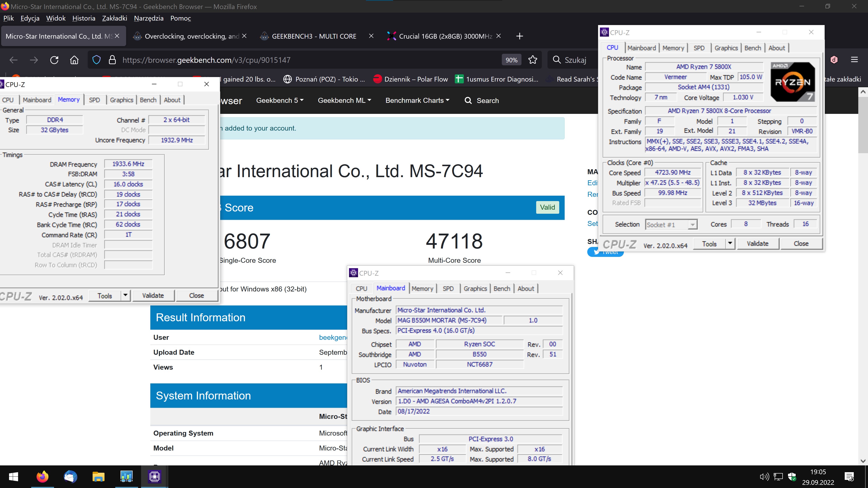Click Close button in memory CPU-Z window
Viewport: 868px width, 488px height.
(x=196, y=295)
